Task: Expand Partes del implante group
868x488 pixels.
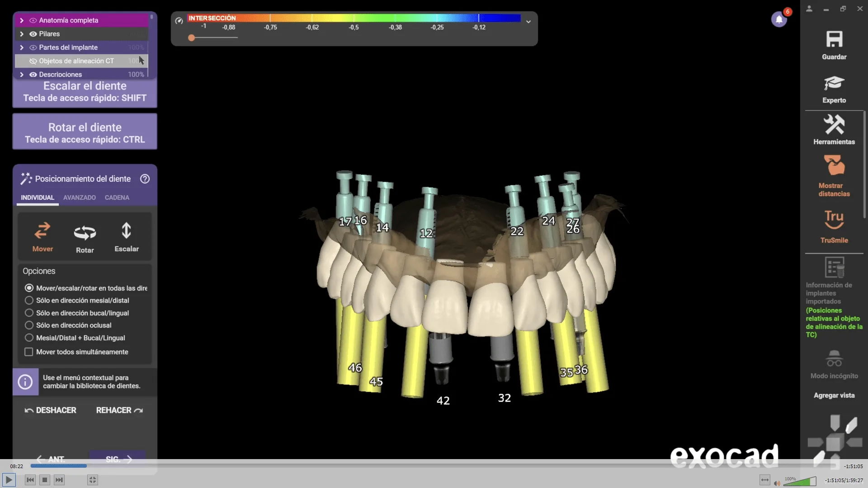Action: 21,47
